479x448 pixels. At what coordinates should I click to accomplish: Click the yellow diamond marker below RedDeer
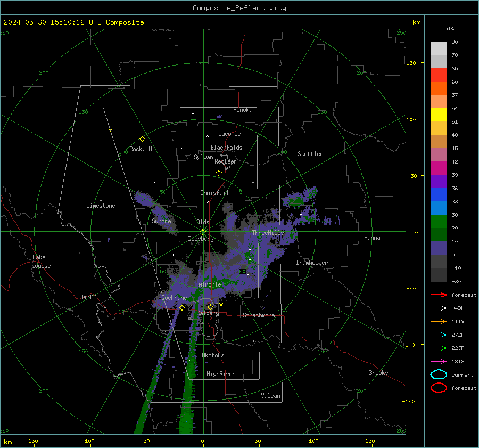click(x=219, y=173)
